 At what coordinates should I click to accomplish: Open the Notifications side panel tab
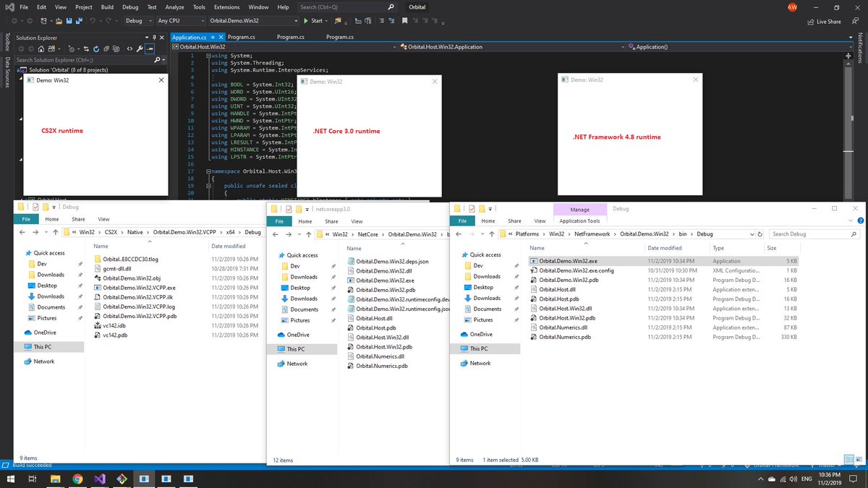coord(861,49)
